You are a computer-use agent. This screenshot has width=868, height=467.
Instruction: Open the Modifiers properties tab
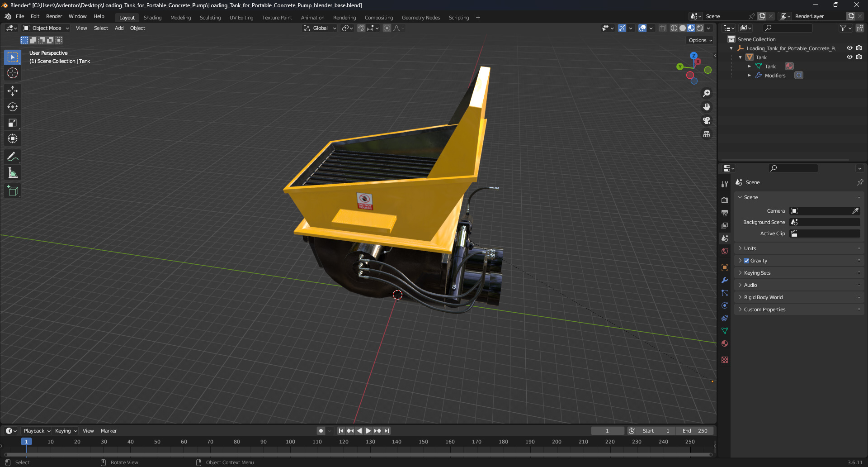[x=725, y=280]
